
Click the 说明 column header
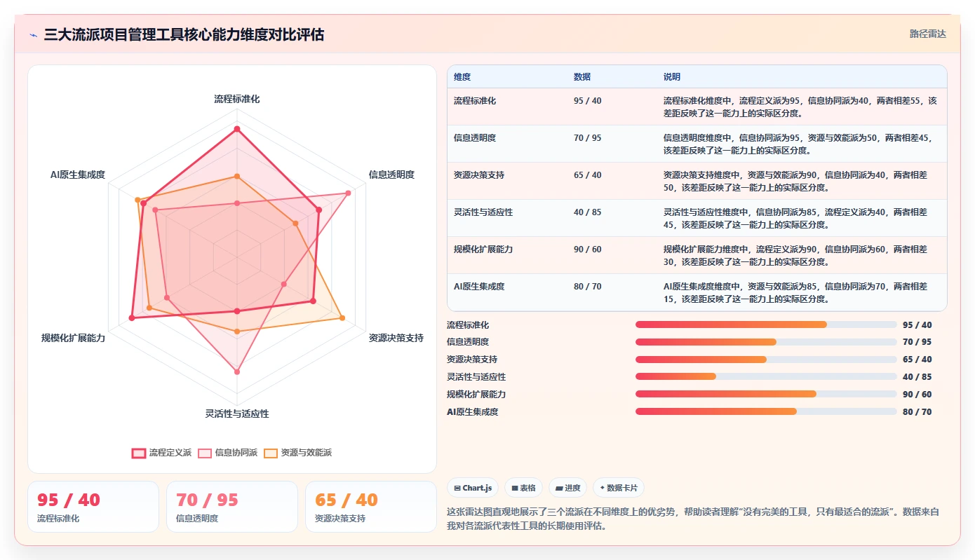pyautogui.click(x=672, y=77)
